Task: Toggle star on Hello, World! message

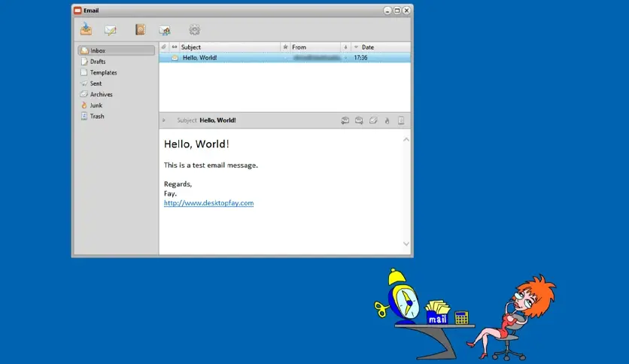Action: pos(285,58)
